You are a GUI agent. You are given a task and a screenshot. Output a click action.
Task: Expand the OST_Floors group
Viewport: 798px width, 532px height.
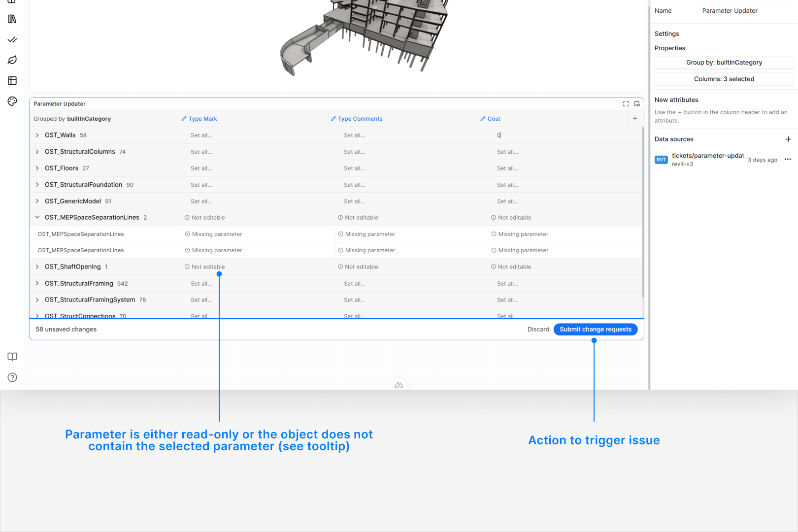tap(37, 168)
